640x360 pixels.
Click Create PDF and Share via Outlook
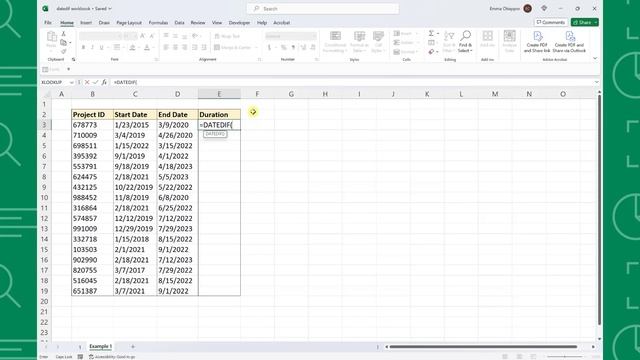coord(569,42)
